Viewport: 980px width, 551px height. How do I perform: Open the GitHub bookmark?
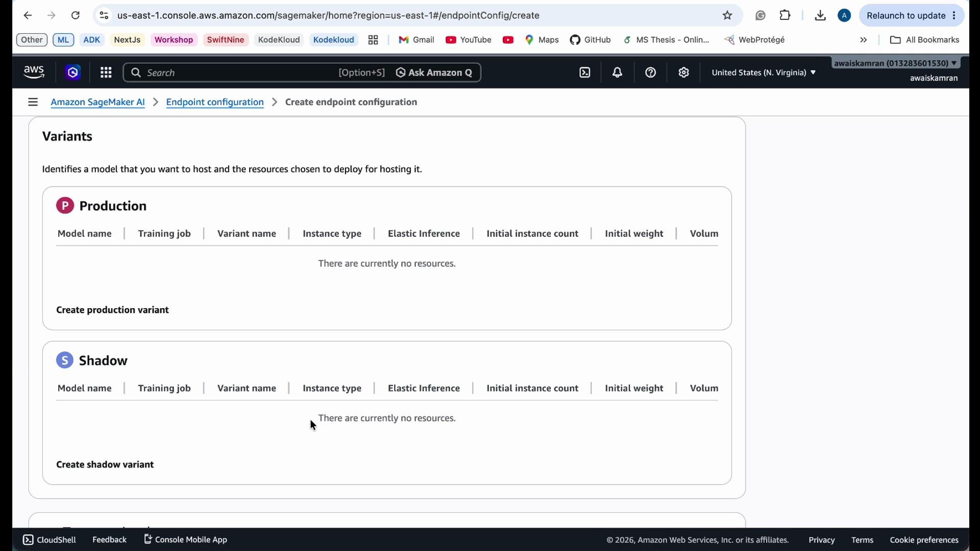(x=591, y=40)
